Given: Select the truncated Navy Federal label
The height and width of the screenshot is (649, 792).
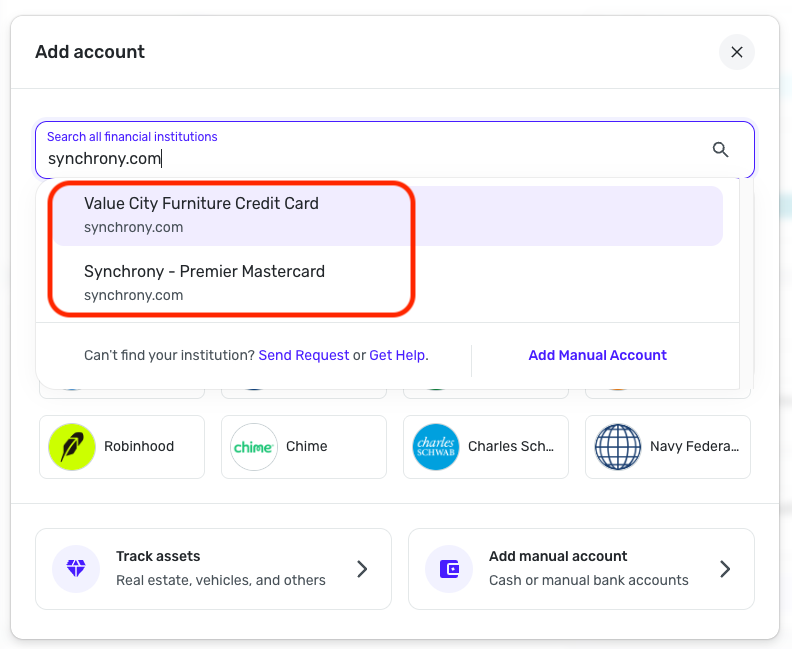Looking at the screenshot, I should click(693, 447).
